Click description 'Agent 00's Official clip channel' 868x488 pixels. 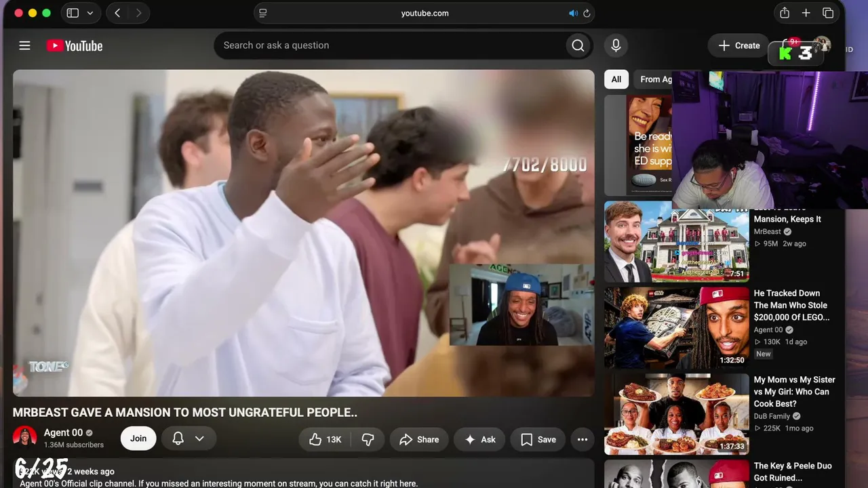(x=218, y=483)
